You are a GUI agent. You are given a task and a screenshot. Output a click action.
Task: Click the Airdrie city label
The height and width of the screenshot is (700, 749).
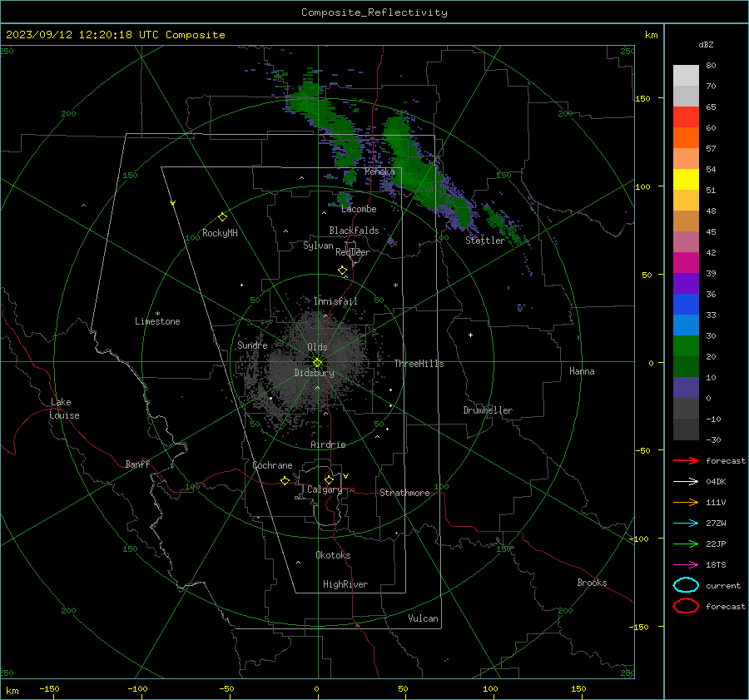(328, 444)
